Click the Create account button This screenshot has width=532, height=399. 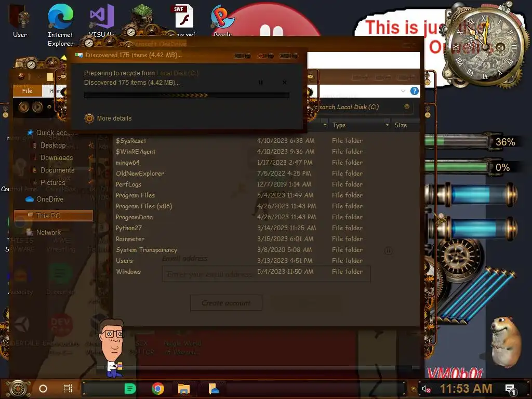point(226,303)
